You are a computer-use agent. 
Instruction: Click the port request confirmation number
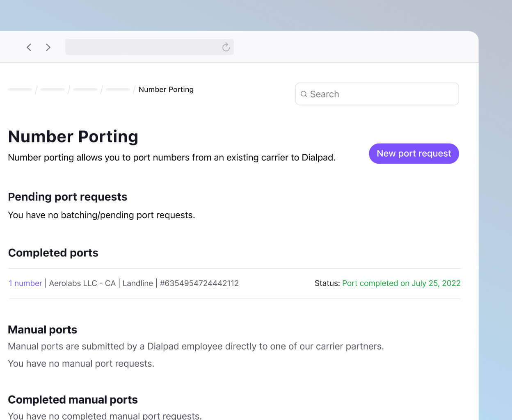point(199,283)
